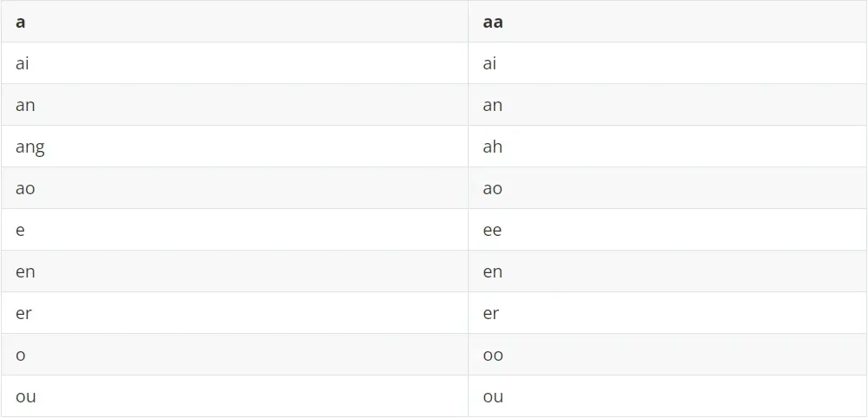The image size is (868, 418).
Task: Select 'en' in the first column
Action: (234, 271)
